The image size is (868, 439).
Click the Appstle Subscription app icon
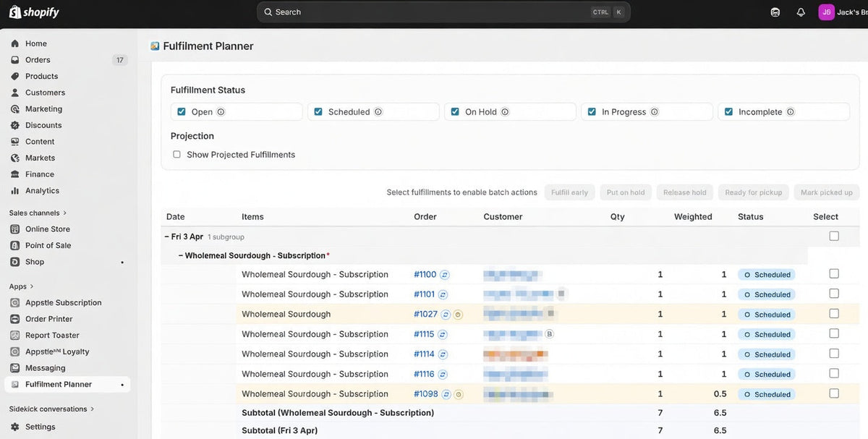[14, 302]
